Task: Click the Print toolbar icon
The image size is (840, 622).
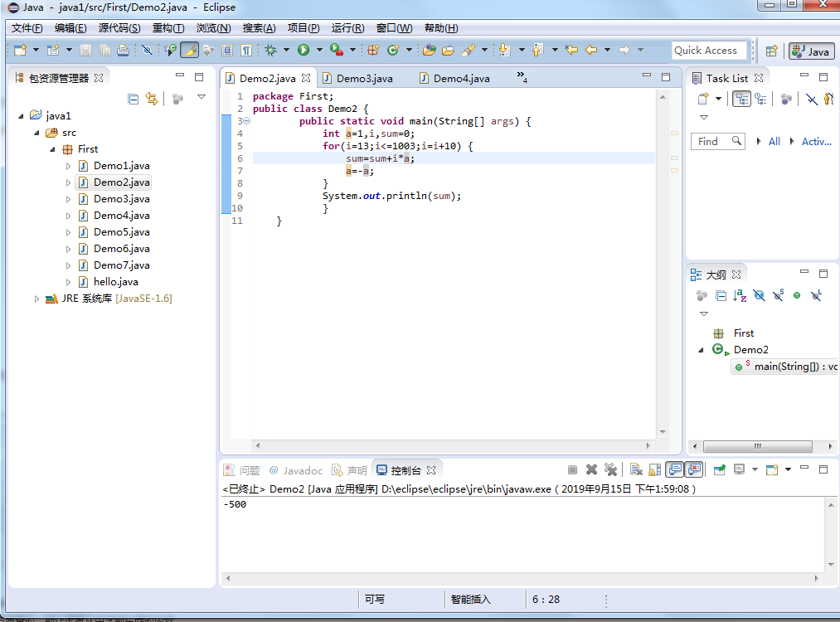Action: coord(124,50)
